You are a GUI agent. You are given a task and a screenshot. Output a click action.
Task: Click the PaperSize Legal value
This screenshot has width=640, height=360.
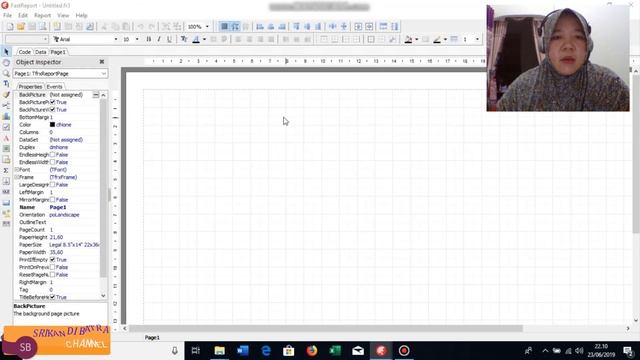pyautogui.click(x=74, y=244)
